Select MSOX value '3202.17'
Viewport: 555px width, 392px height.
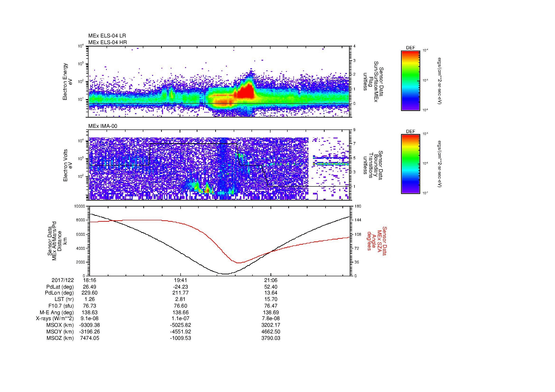[271, 325]
